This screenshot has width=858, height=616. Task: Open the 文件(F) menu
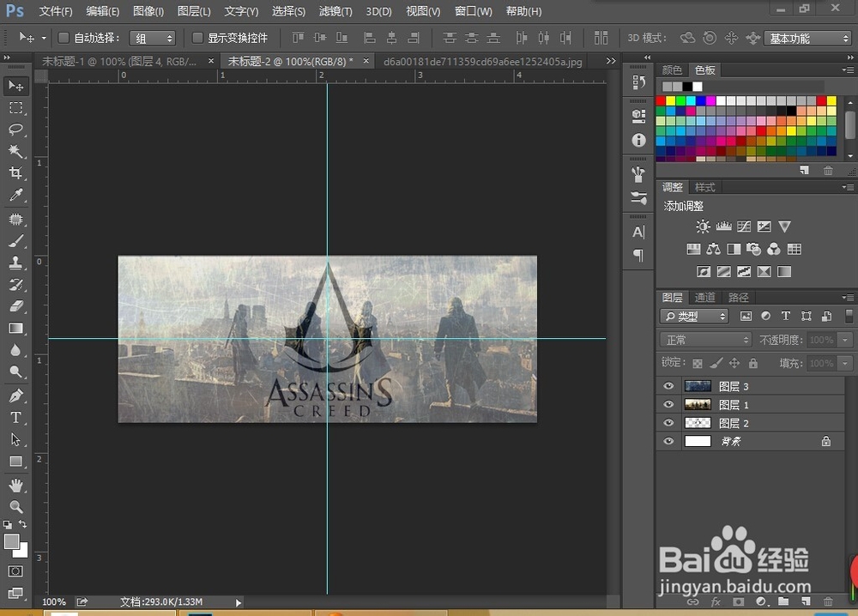point(56,11)
